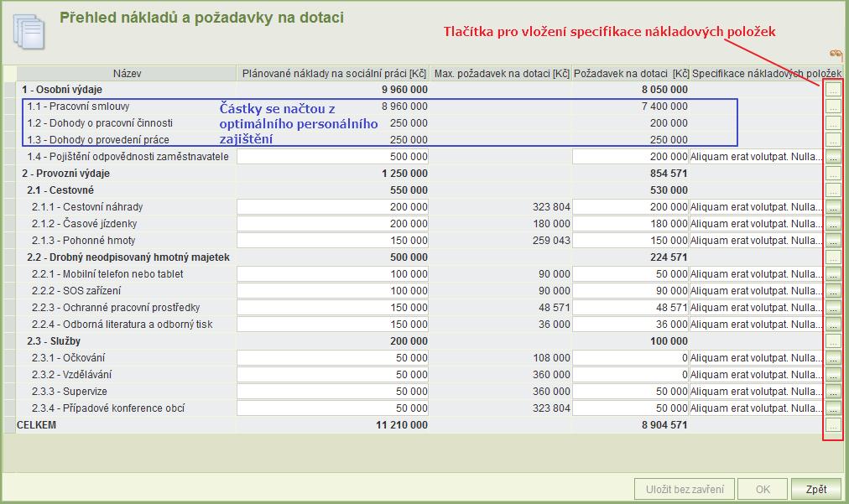Click the Zpět button

[x=816, y=490]
